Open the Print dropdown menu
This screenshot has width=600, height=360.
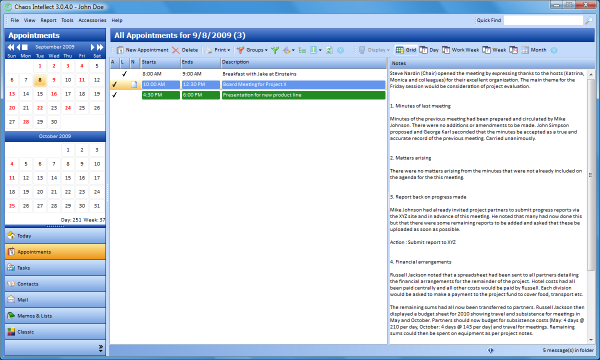218,50
